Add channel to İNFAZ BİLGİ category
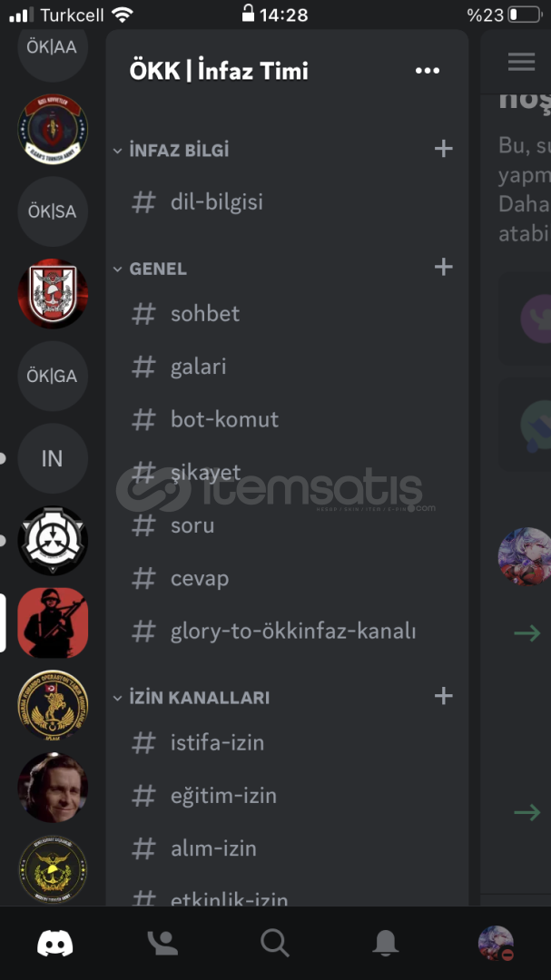551x980 pixels. pyautogui.click(x=443, y=149)
